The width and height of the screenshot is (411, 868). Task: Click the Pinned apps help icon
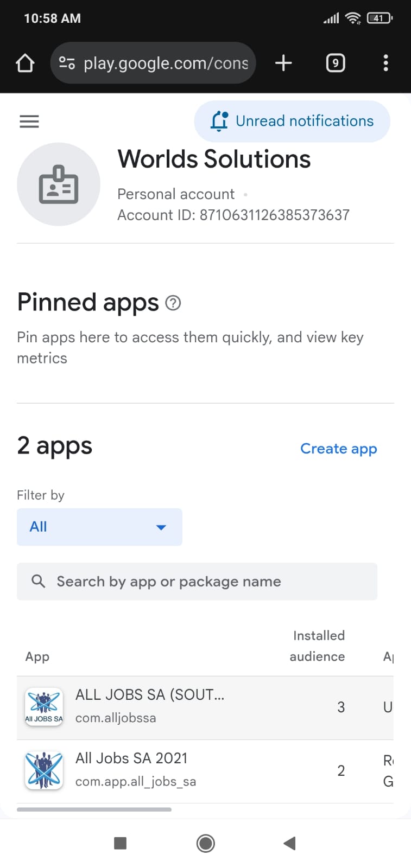173,303
